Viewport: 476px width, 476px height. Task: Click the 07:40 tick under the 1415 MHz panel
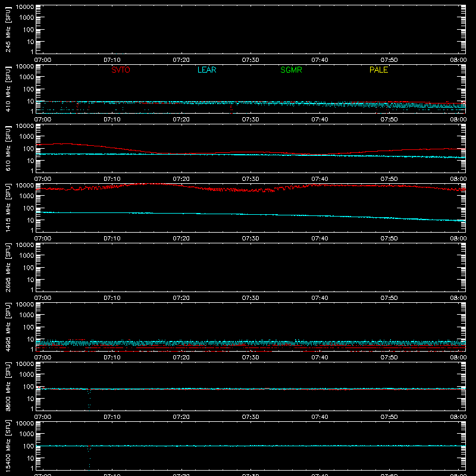click(x=320, y=239)
